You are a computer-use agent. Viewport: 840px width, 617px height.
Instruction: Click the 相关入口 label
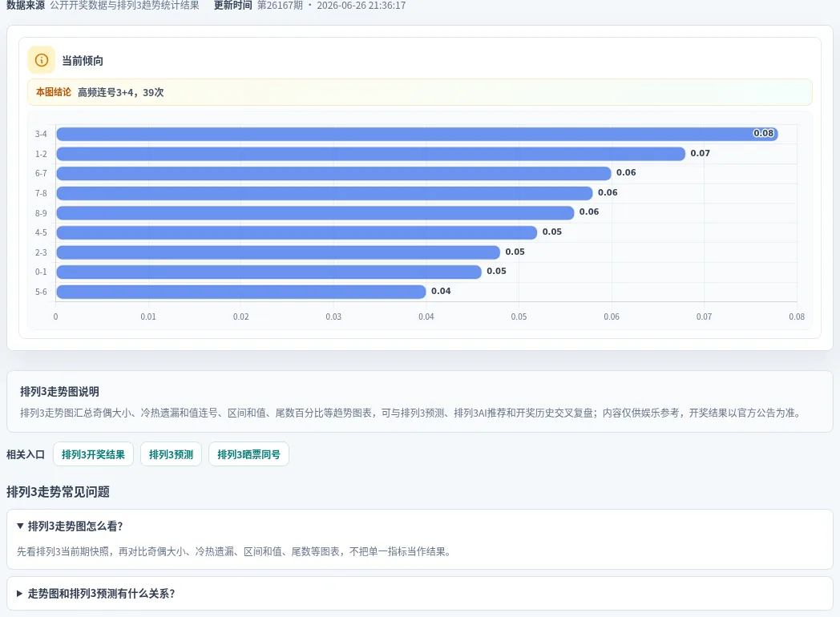(x=26, y=454)
